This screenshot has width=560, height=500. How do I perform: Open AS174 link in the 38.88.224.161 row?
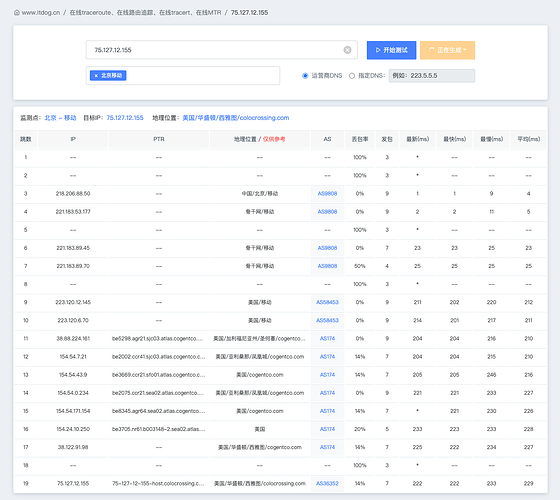(327, 339)
